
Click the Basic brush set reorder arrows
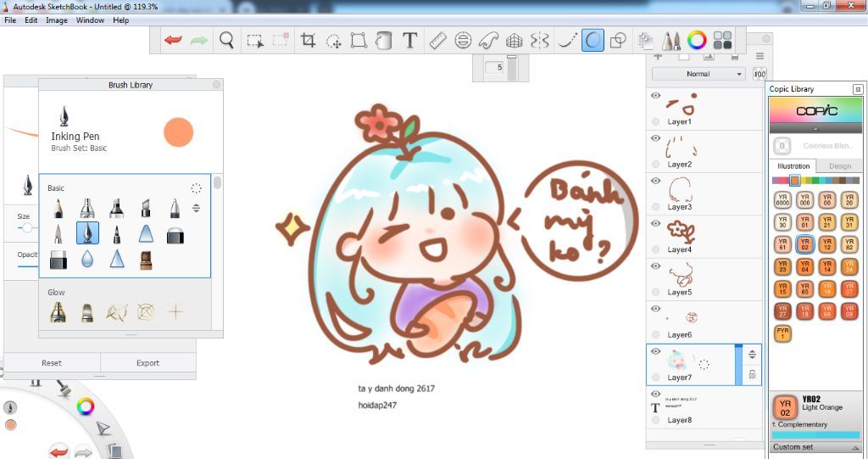(x=196, y=209)
